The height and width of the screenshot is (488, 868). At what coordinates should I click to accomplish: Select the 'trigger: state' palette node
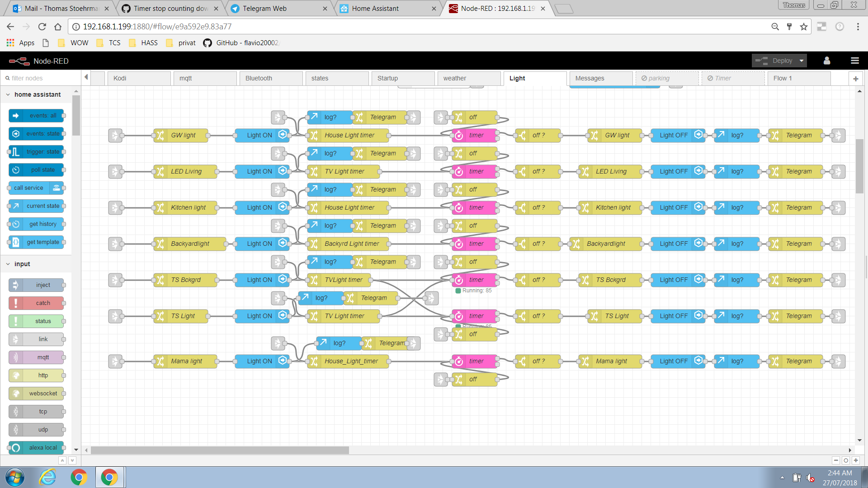(x=36, y=152)
